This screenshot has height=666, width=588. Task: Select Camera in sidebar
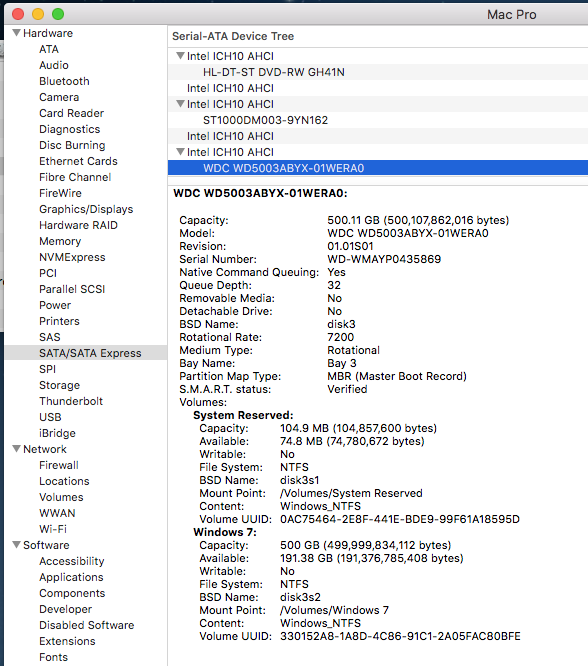point(59,97)
